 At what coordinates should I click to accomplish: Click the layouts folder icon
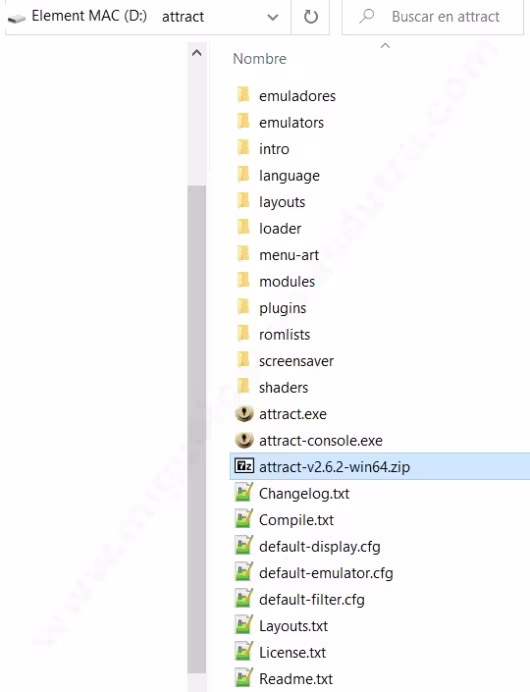(244, 201)
